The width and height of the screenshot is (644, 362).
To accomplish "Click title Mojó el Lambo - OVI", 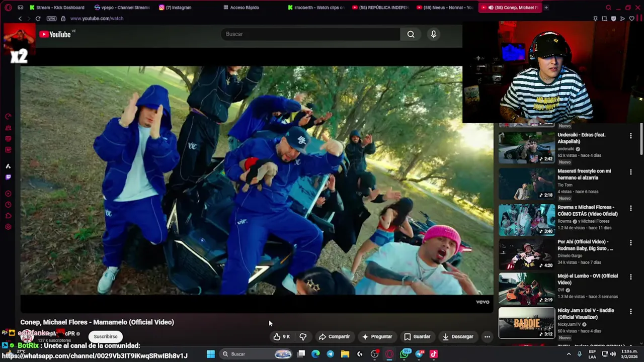I will click(588, 279).
